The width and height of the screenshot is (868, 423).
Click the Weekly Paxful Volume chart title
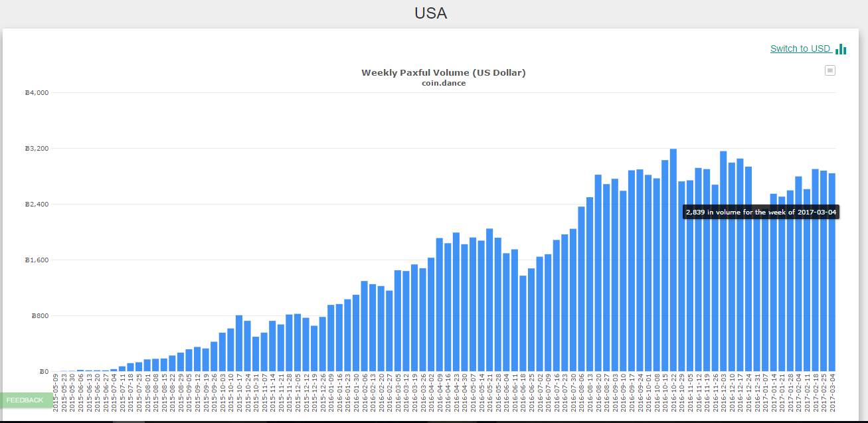tap(443, 72)
